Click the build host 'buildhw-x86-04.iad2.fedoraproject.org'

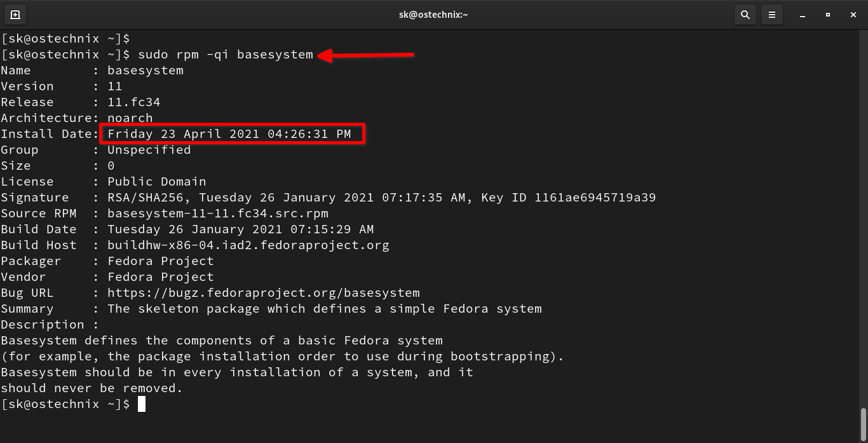pos(248,245)
